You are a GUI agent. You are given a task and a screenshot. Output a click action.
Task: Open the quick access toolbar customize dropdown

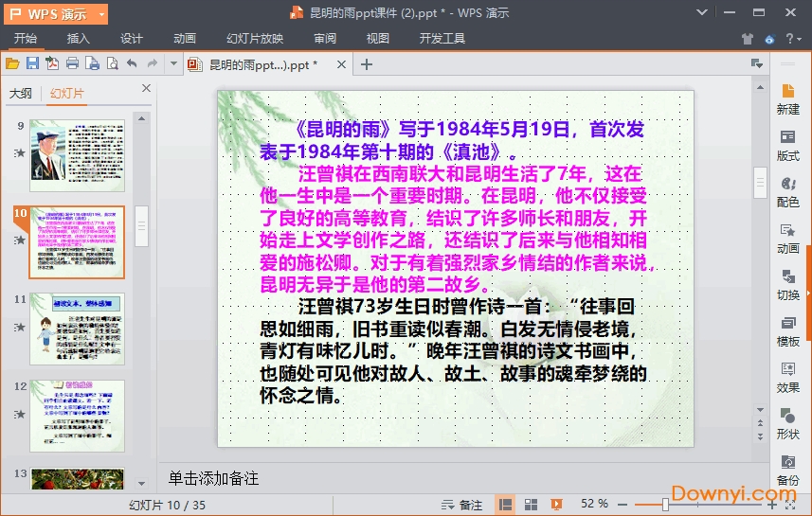tap(173, 63)
